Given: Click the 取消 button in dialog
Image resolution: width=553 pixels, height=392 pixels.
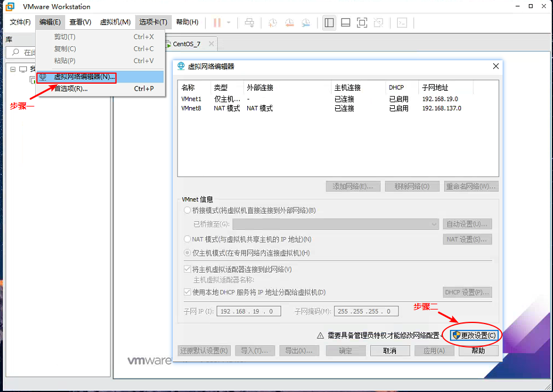Looking at the screenshot, I should click(x=390, y=350).
